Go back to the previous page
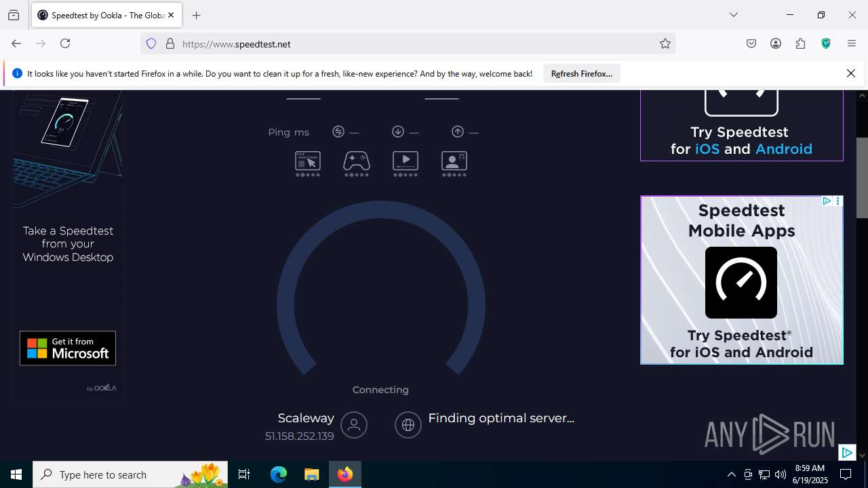The width and height of the screenshot is (868, 488). pos(16,43)
